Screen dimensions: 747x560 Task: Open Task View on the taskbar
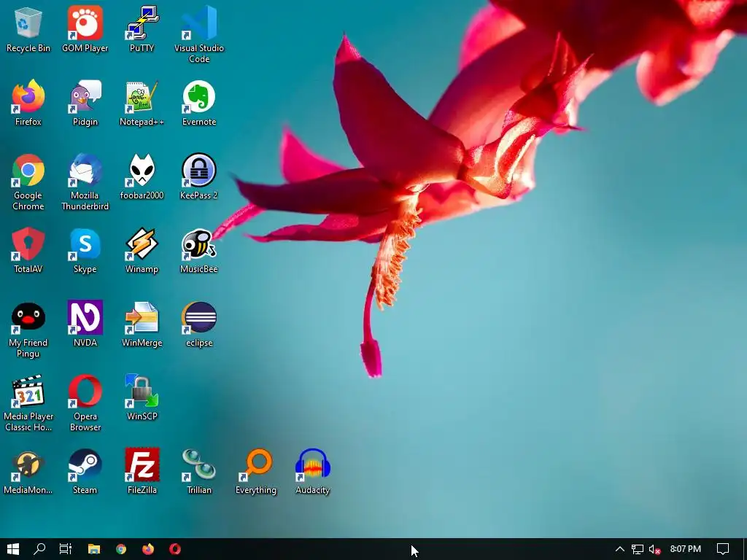[x=65, y=549]
